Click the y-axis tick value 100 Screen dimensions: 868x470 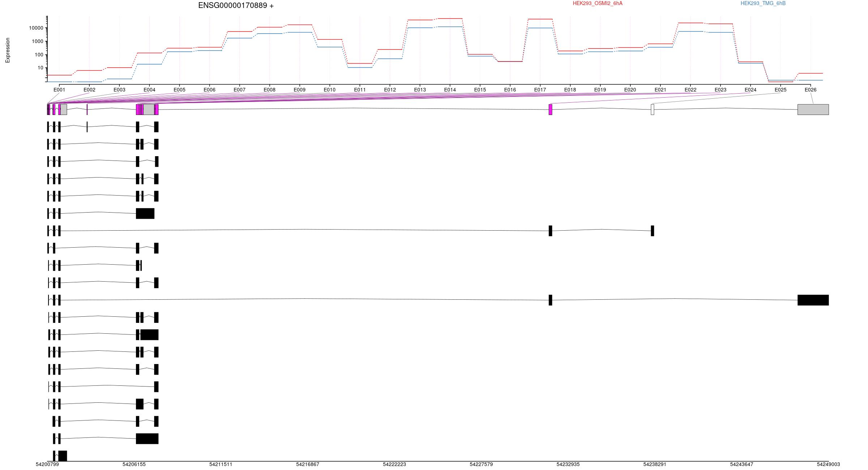(39, 55)
